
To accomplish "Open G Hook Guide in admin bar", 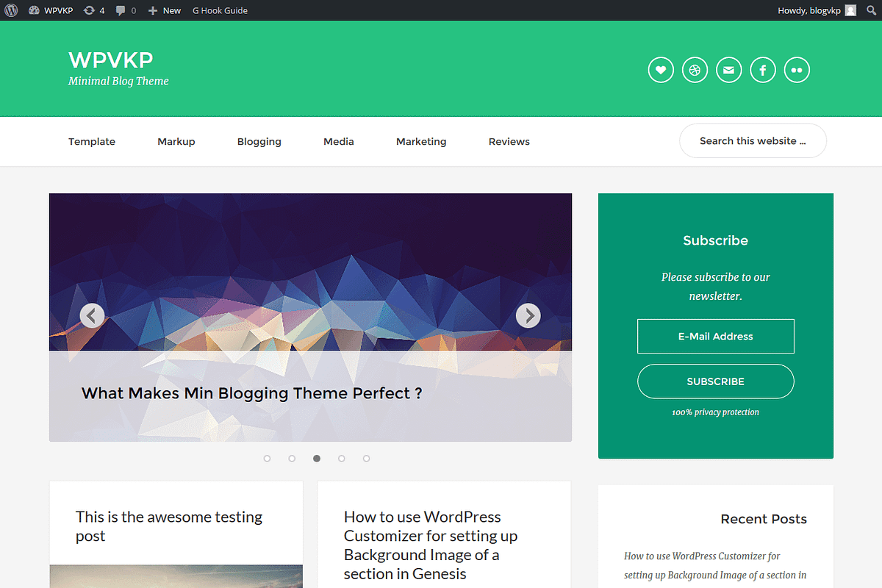I will (x=220, y=10).
